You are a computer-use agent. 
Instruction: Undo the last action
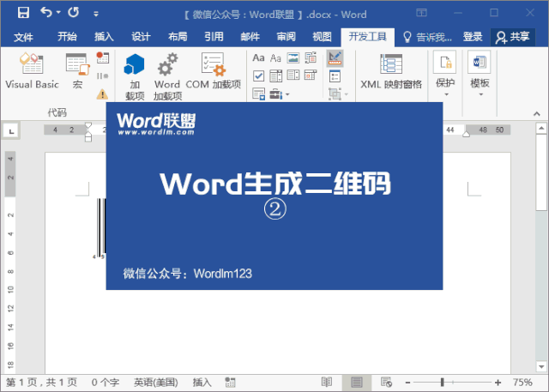(x=46, y=13)
